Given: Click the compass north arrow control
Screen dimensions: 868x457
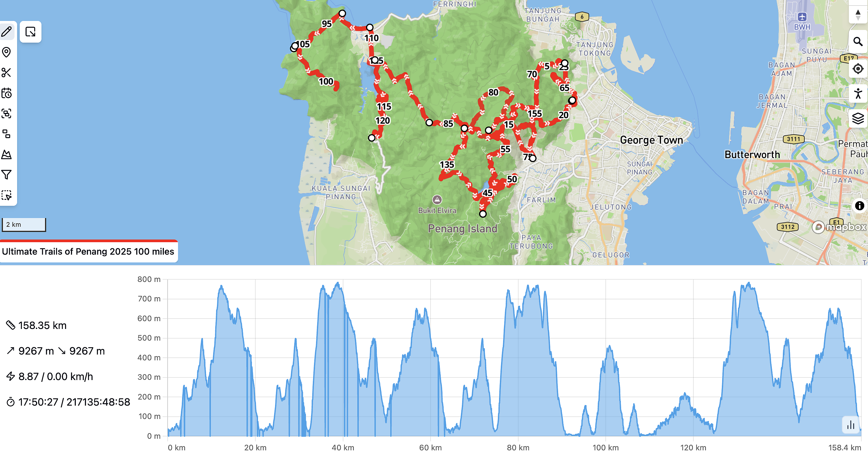Looking at the screenshot, I should tap(858, 15).
